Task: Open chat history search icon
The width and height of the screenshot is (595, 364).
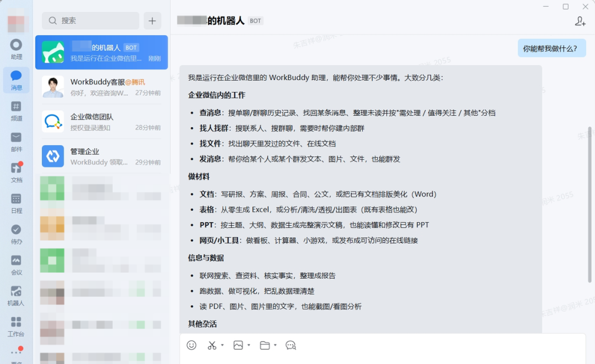Action: click(x=291, y=345)
